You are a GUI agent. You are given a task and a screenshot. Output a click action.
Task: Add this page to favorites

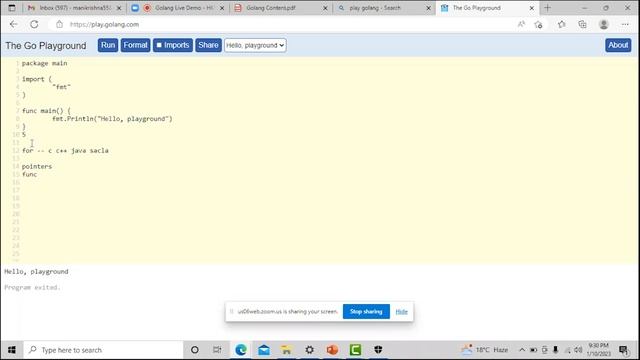(538, 24)
